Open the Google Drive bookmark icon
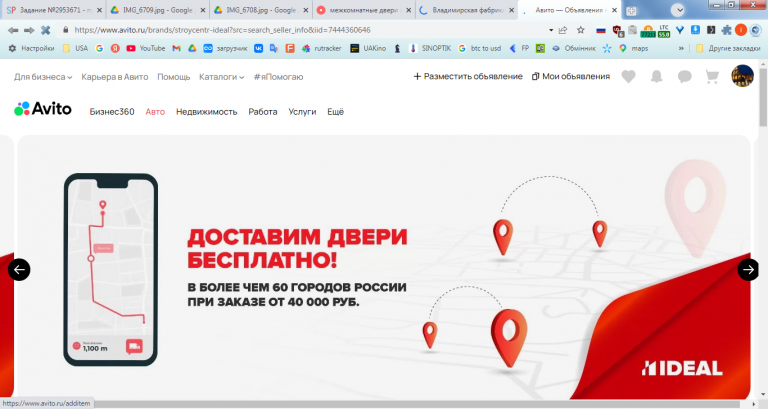768x409 pixels. pyautogui.click(x=192, y=48)
